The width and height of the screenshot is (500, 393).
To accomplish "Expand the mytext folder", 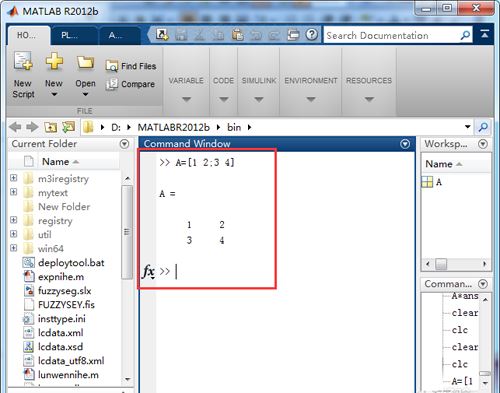I will [14, 192].
